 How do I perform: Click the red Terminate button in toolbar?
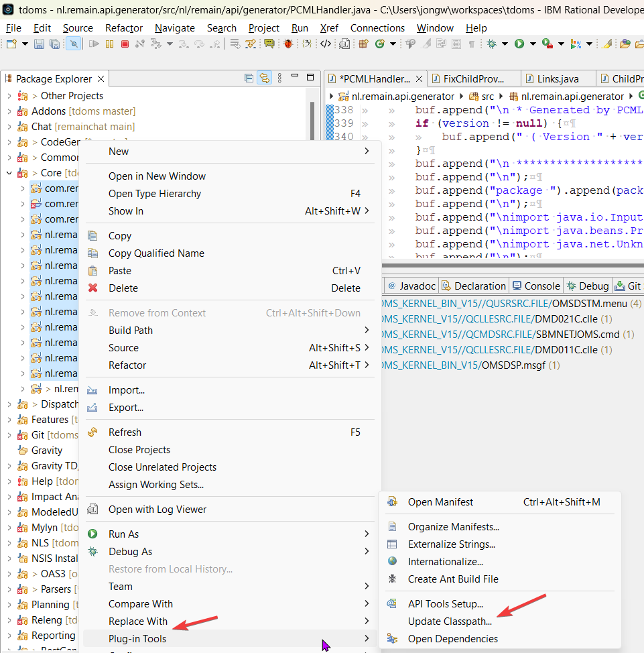click(x=125, y=44)
